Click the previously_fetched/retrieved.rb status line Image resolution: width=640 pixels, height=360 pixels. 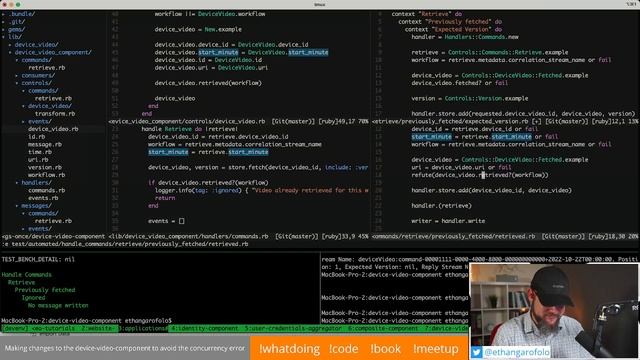tap(505, 236)
